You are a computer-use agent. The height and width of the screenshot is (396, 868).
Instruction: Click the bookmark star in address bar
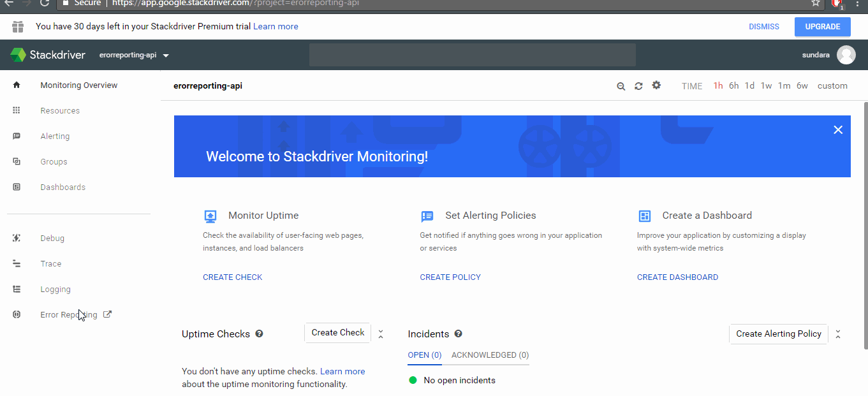pos(815,3)
